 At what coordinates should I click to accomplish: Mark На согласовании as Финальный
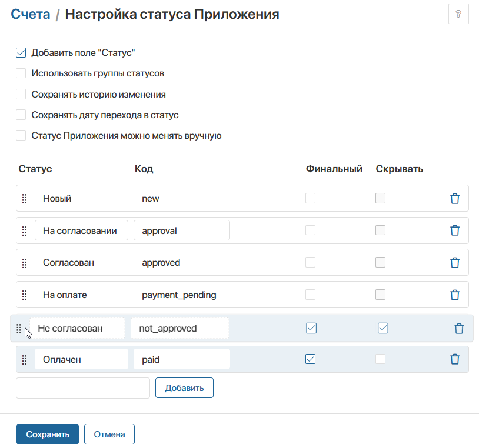click(310, 230)
